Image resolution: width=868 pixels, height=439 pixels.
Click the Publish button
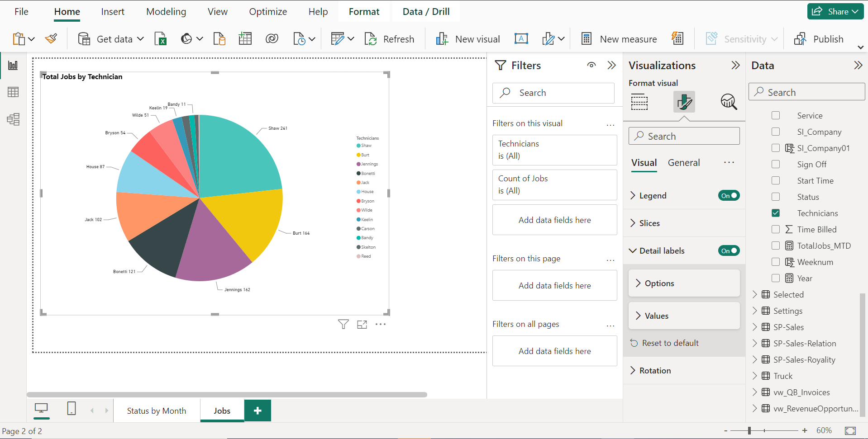pyautogui.click(x=819, y=39)
